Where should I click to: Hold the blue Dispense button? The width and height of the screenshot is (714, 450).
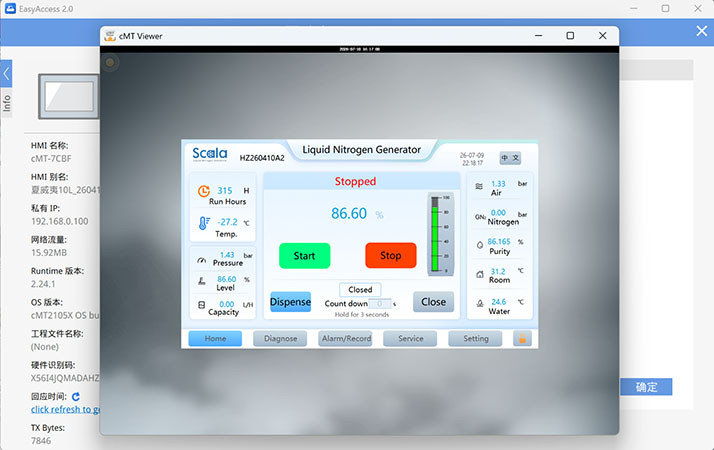(291, 302)
